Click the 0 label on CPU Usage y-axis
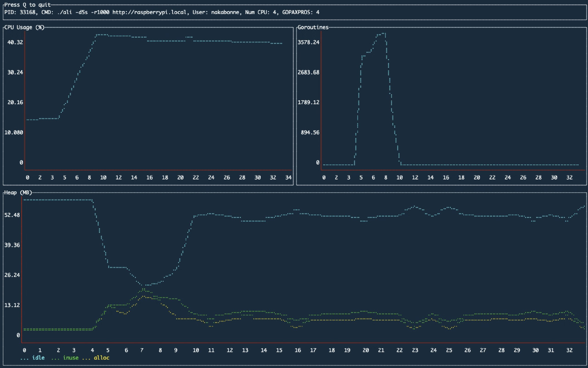This screenshot has width=588, height=368. (x=21, y=163)
